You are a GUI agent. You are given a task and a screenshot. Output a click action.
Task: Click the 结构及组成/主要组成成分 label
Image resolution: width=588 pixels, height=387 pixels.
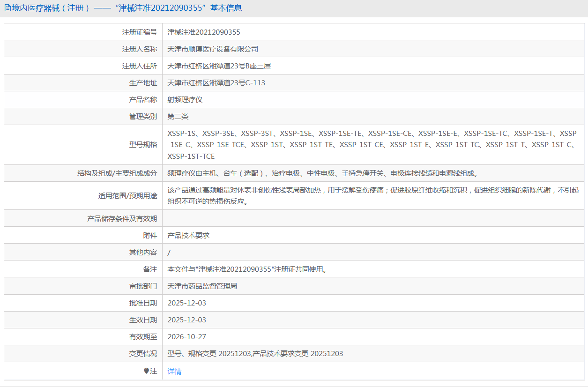[x=117, y=173]
